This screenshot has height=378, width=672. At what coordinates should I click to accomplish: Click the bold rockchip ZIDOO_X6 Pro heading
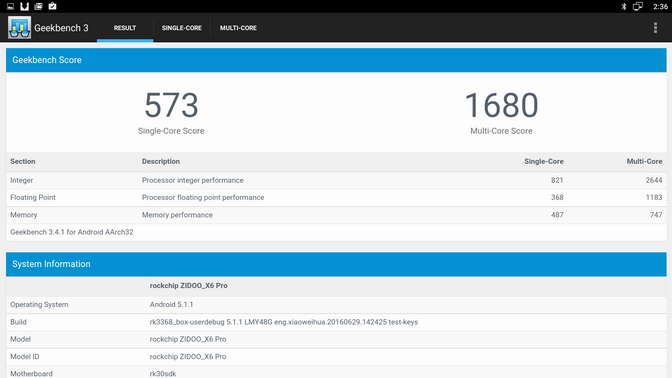189,286
